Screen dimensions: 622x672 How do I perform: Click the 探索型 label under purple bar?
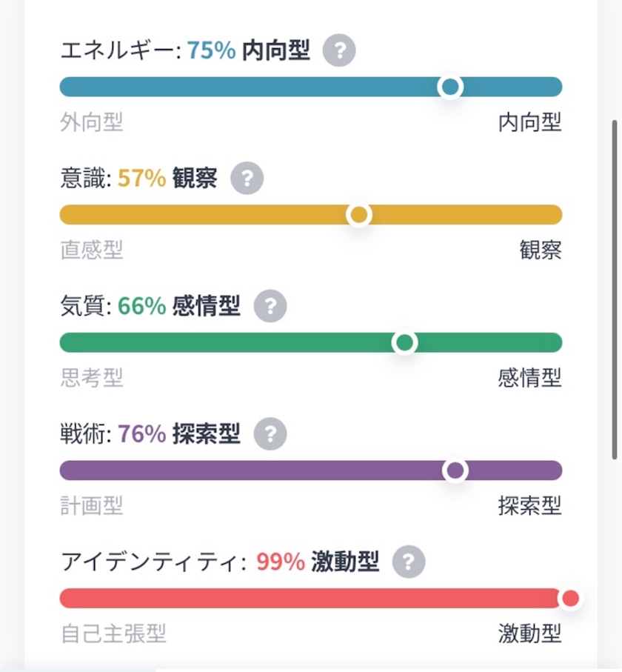pyautogui.click(x=530, y=505)
